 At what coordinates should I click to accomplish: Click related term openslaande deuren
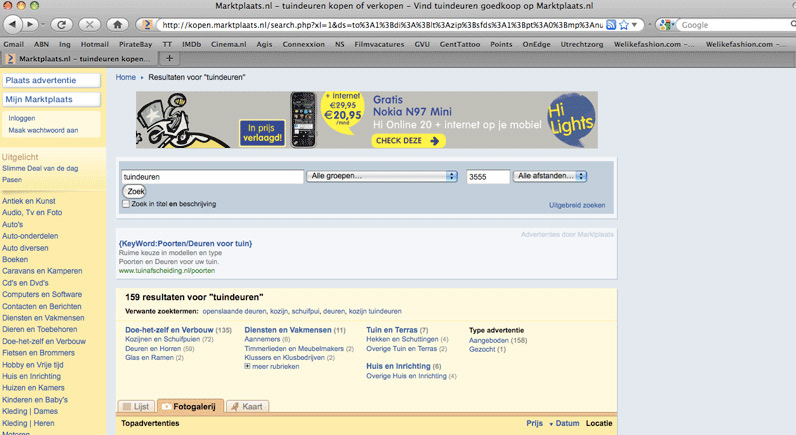point(234,311)
